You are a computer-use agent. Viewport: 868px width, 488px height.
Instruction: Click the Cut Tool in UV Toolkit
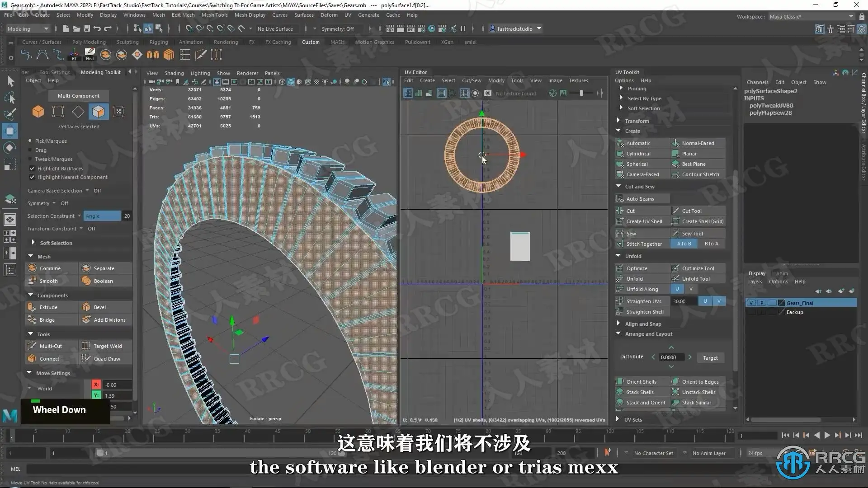[x=691, y=211]
